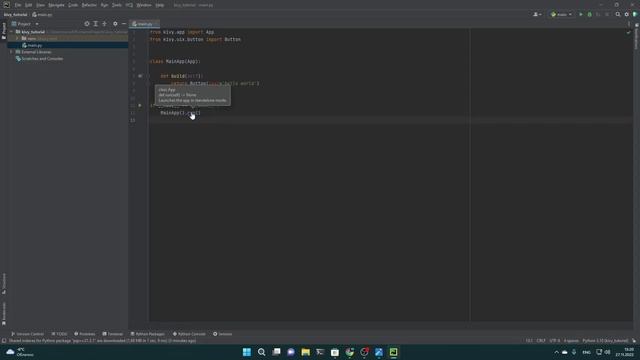Show hidden tray icons chevron
The width and height of the screenshot is (640, 360).
(x=556, y=352)
